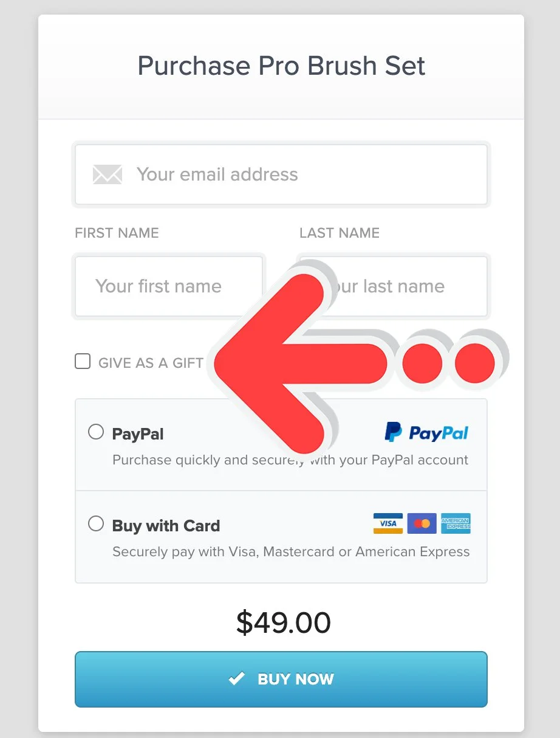Screen dimensions: 560x738
Task: Click the red dot beside arrow tail
Action: tap(423, 364)
